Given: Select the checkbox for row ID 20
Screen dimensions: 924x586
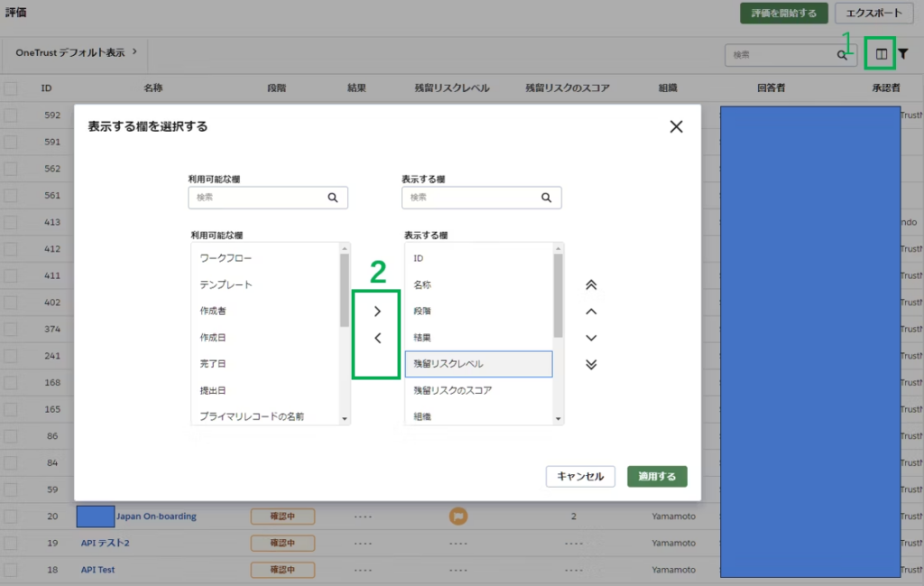Looking at the screenshot, I should (x=11, y=516).
